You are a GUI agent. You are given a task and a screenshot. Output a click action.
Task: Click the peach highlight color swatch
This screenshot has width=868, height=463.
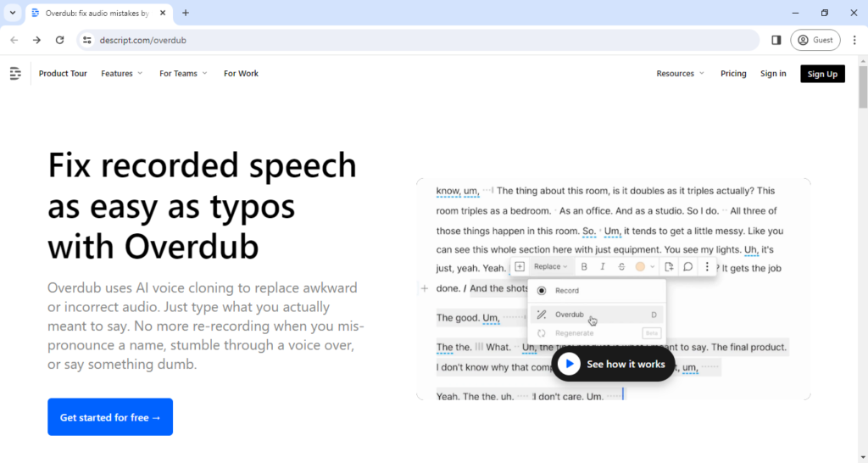(x=641, y=267)
